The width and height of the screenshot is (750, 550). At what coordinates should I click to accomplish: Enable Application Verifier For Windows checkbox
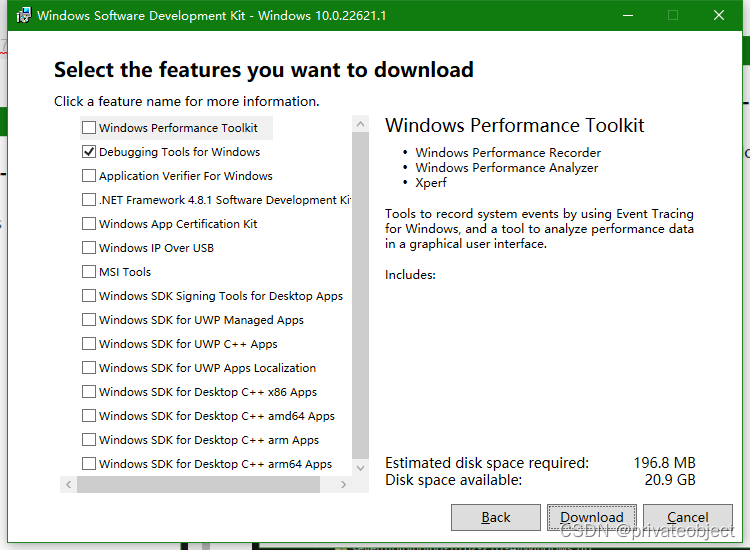[x=89, y=176]
